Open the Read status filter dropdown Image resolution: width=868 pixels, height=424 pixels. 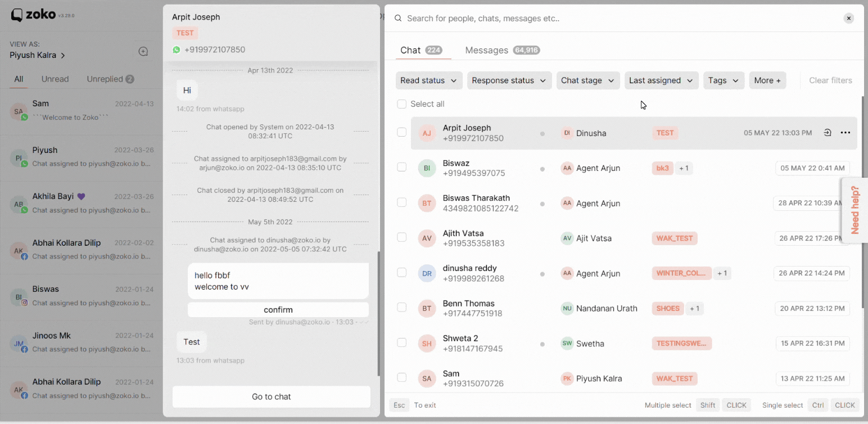(x=429, y=80)
